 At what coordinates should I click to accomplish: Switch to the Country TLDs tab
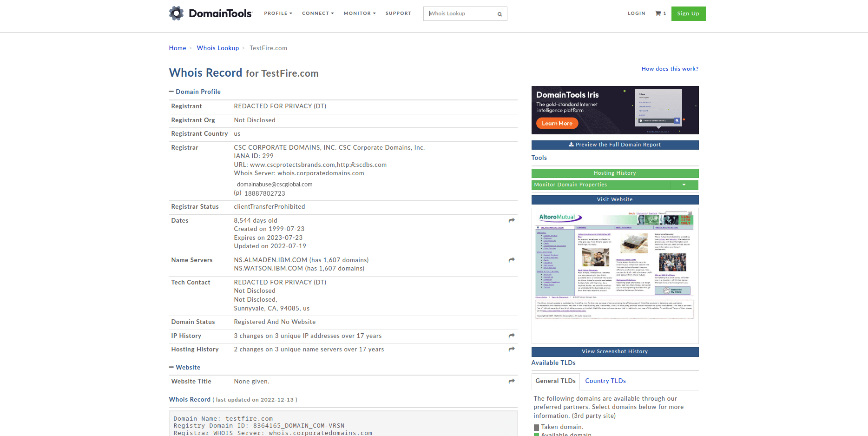click(x=605, y=381)
